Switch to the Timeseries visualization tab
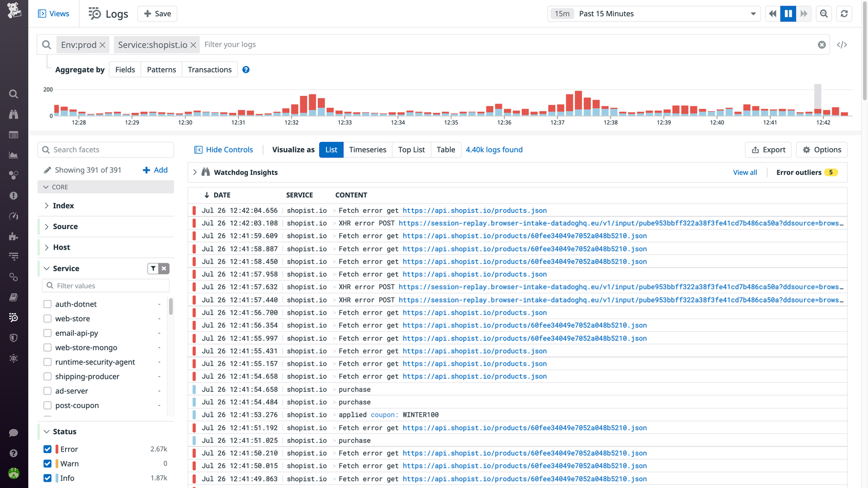The image size is (868, 488). click(x=367, y=150)
